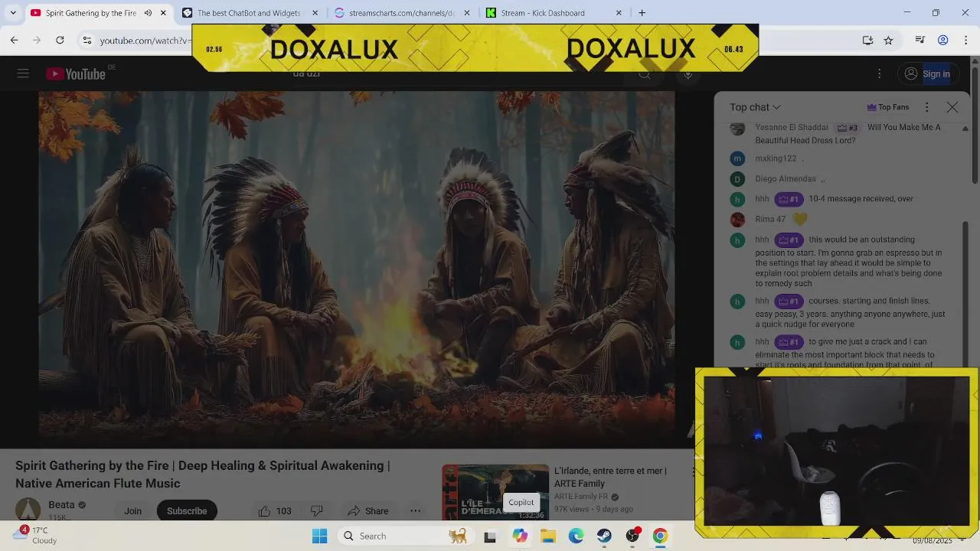The width and height of the screenshot is (980, 551).
Task: Open live chat three-dot options menu
Action: point(926,107)
